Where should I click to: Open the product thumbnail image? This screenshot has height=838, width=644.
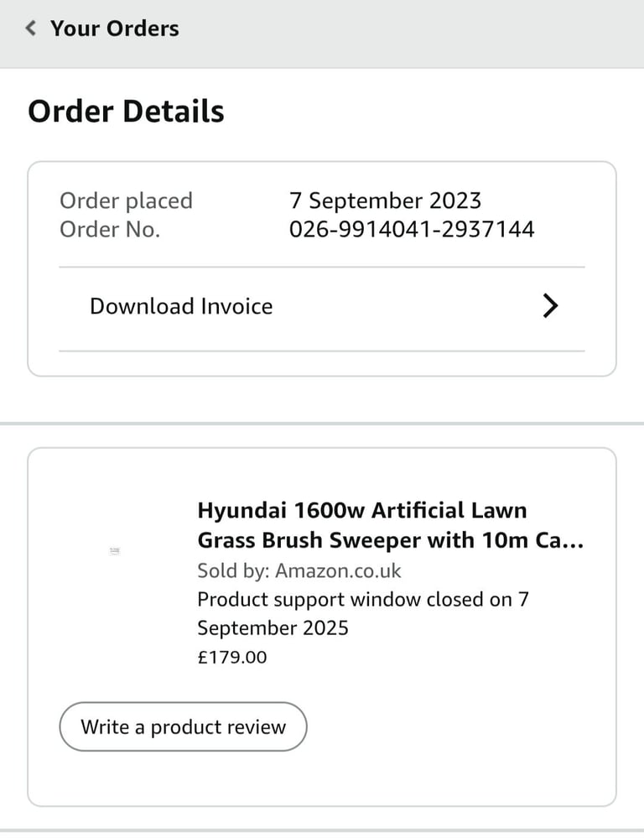tap(115, 551)
